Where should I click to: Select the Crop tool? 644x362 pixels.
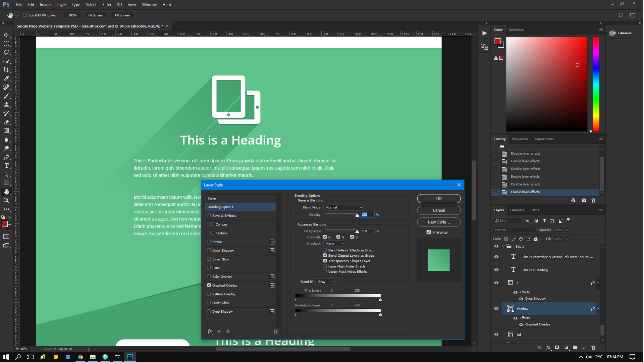click(x=6, y=70)
